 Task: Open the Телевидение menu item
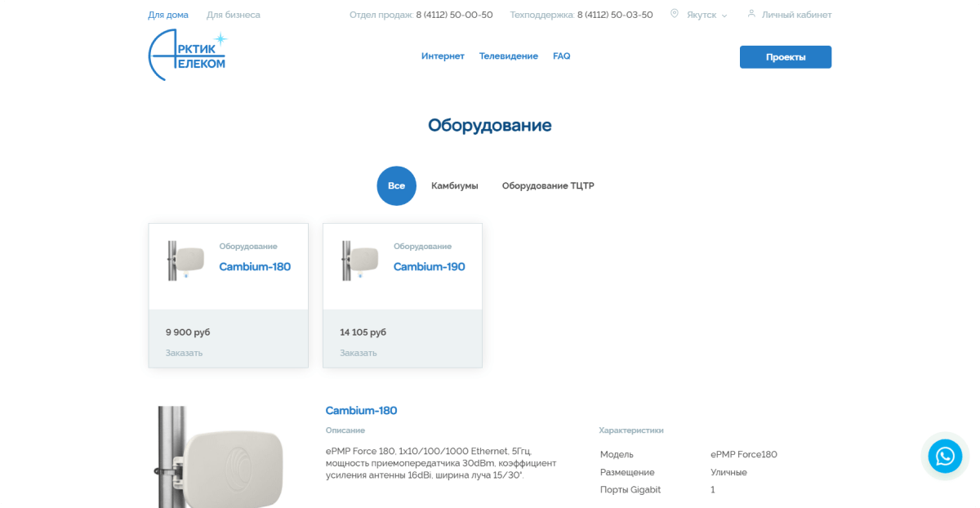[x=509, y=56]
